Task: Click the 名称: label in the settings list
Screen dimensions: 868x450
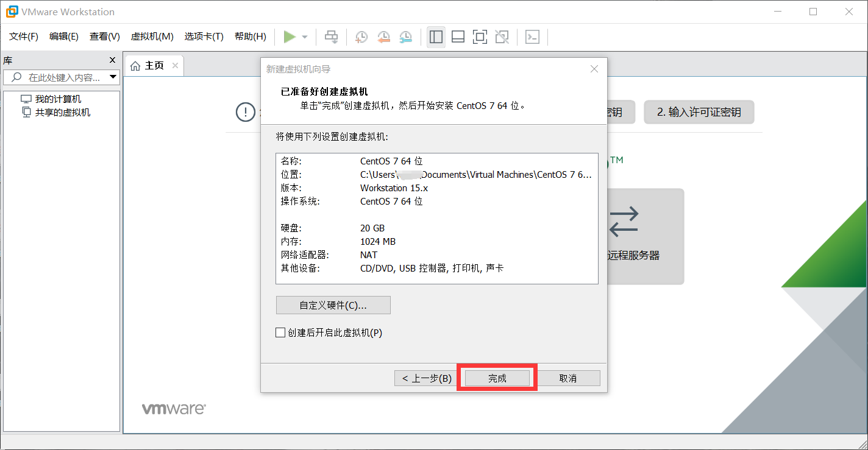Action: click(291, 161)
